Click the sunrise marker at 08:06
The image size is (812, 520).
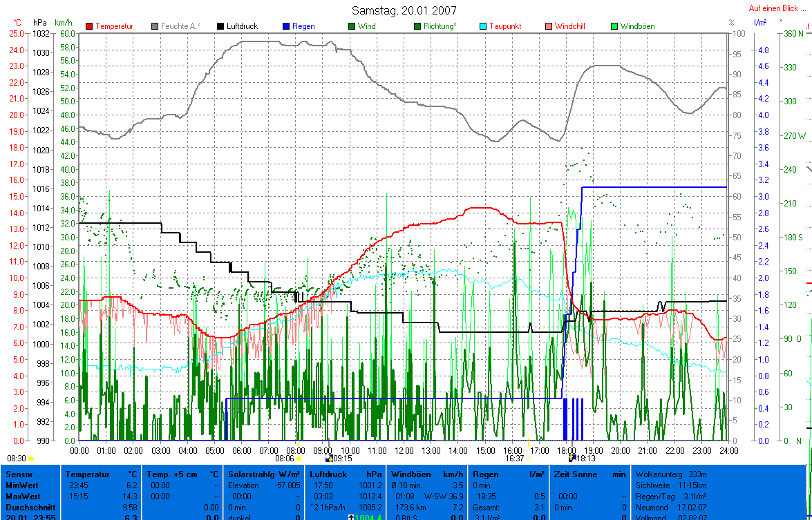pos(299,458)
